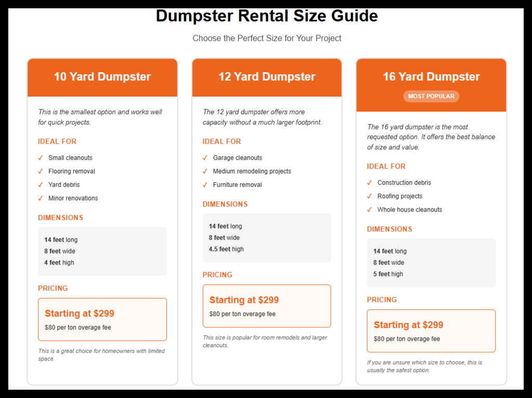
Task: Click the checkmark beside Furniture removal
Action: (206, 185)
